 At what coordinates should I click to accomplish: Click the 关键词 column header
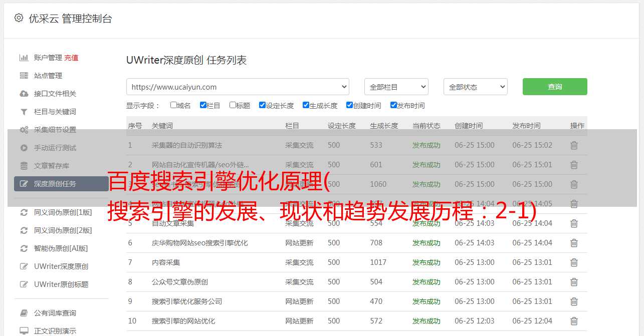162,126
